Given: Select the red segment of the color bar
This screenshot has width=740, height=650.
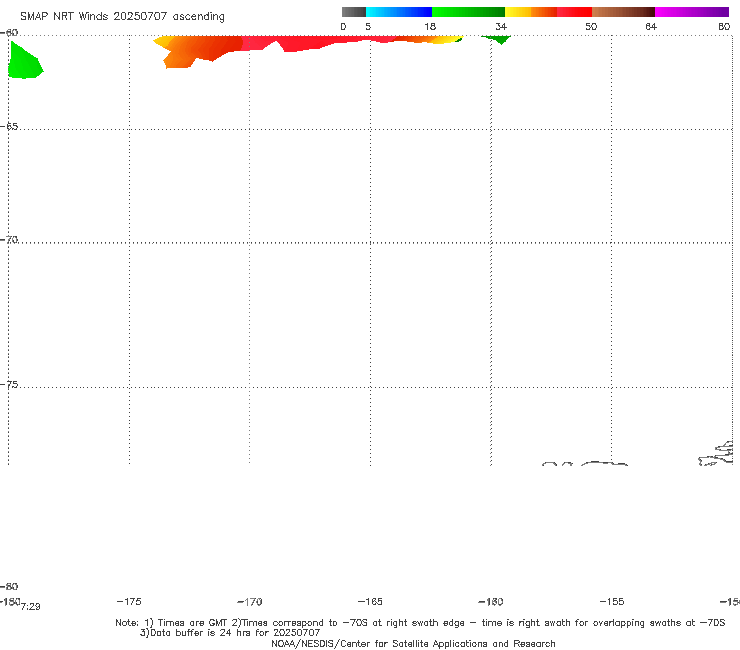Looking at the screenshot, I should [x=574, y=12].
